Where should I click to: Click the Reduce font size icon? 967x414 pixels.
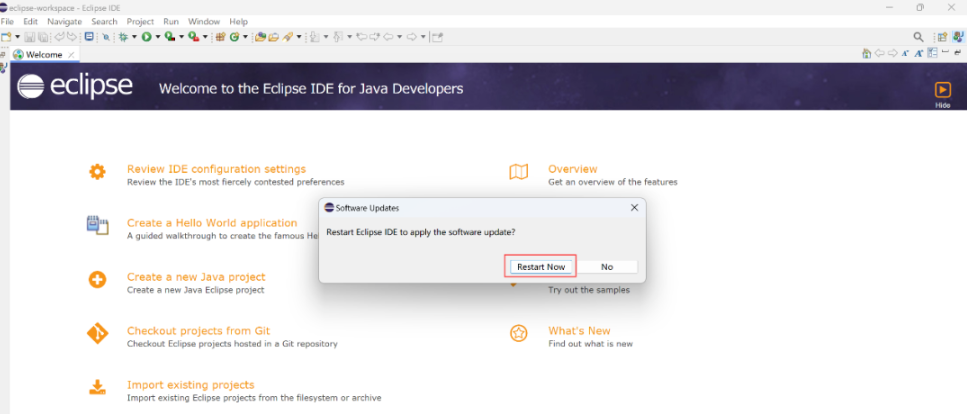[905, 53]
